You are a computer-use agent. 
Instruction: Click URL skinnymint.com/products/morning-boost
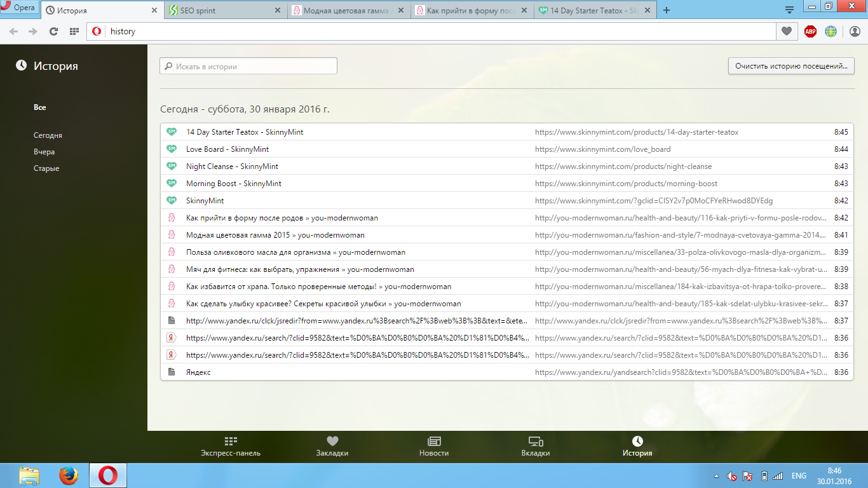(x=626, y=184)
